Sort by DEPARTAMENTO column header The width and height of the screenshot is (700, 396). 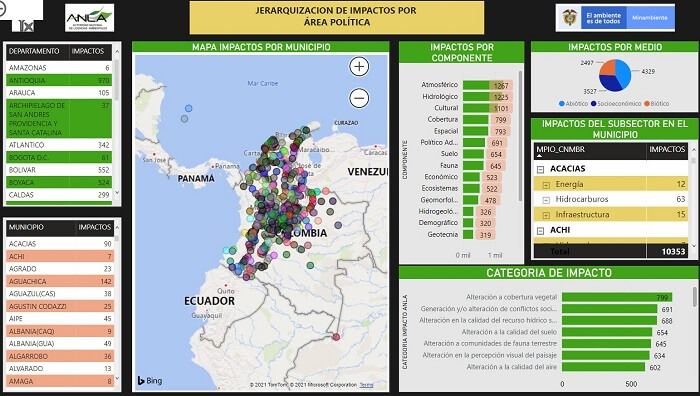pyautogui.click(x=34, y=51)
